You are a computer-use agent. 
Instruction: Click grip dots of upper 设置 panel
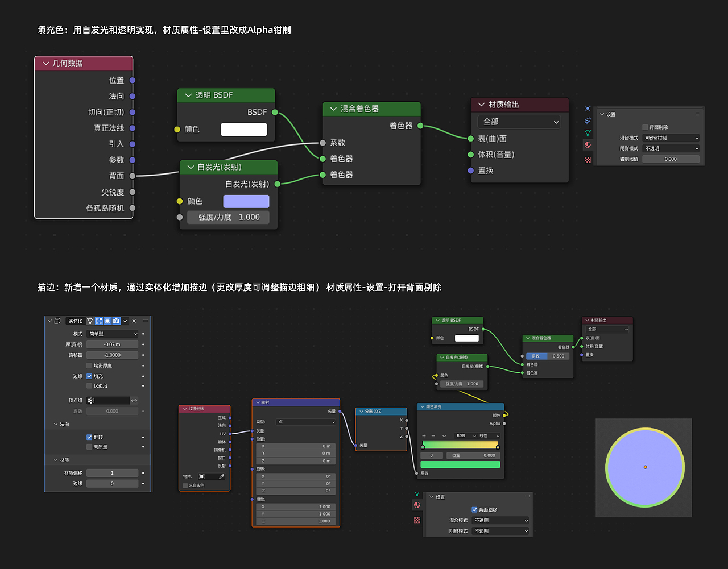[698, 114]
